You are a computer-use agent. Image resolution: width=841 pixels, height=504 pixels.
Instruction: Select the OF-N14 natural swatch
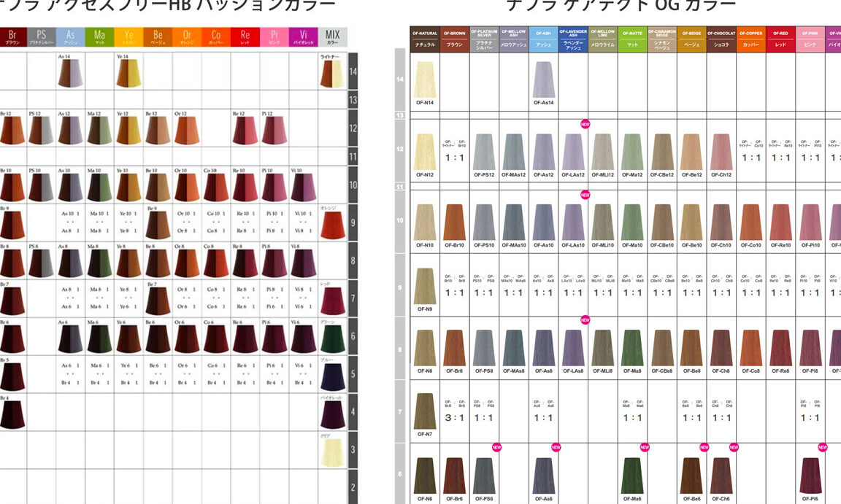pyautogui.click(x=425, y=80)
